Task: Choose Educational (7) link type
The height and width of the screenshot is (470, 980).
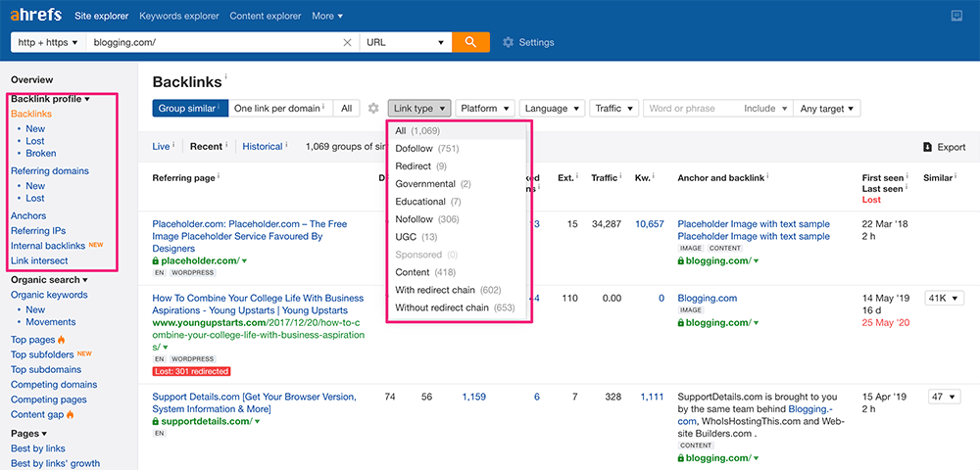Action: tap(457, 202)
